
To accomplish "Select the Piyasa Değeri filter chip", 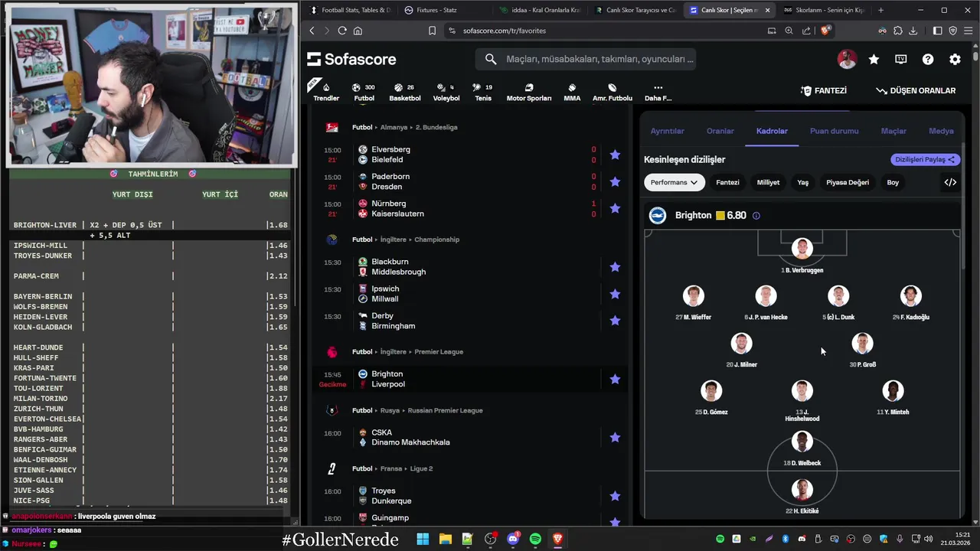I will (848, 182).
